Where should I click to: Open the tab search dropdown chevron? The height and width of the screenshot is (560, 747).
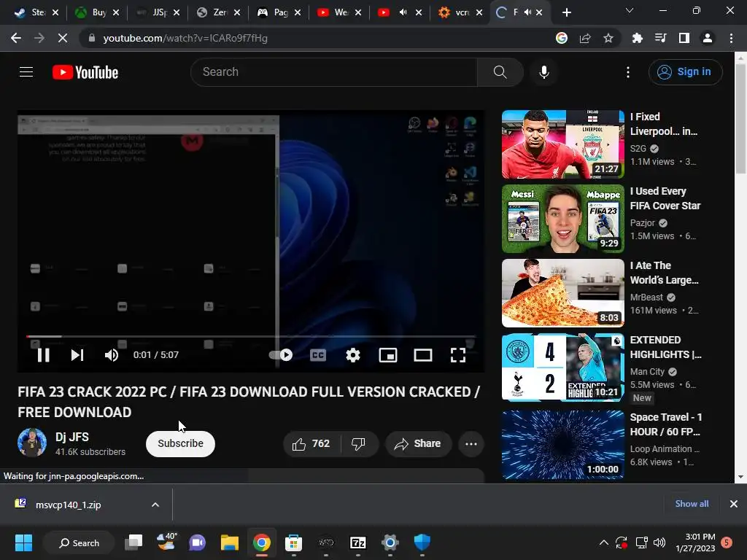click(x=630, y=10)
